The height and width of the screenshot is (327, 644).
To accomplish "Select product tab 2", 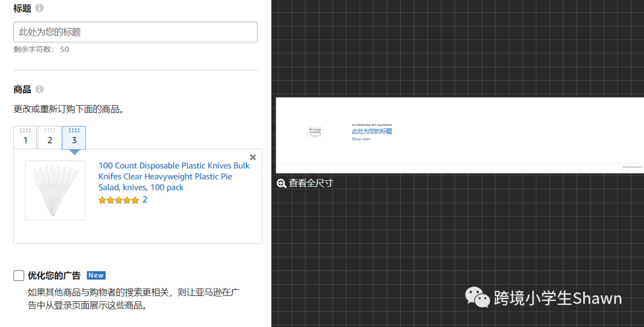I will coord(49,140).
